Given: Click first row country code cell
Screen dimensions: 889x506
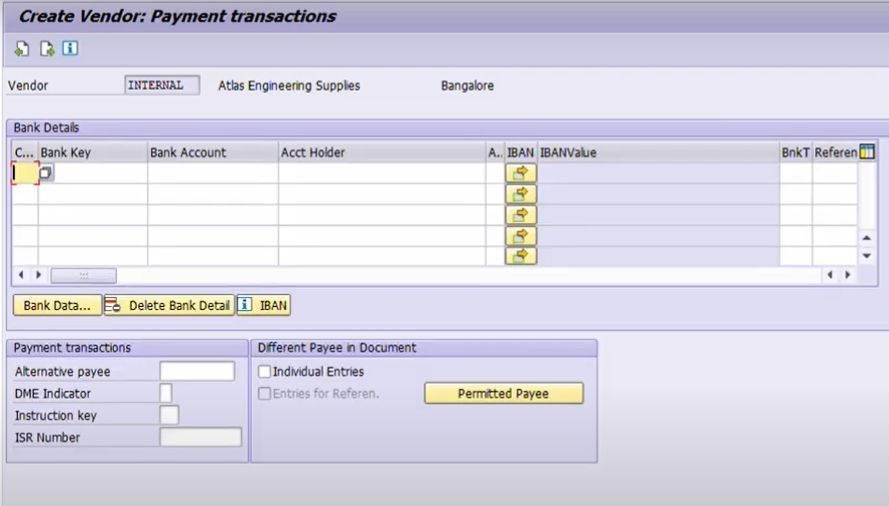Looking at the screenshot, I should coord(26,173).
